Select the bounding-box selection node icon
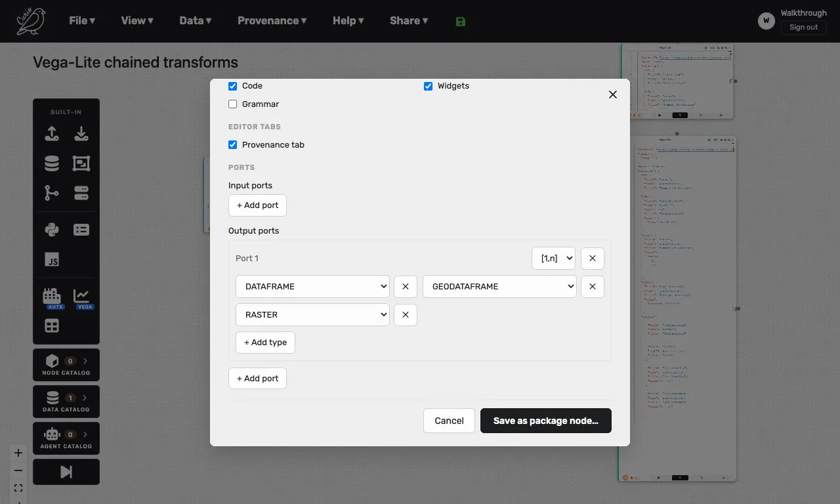Image resolution: width=840 pixels, height=504 pixels. (x=81, y=163)
